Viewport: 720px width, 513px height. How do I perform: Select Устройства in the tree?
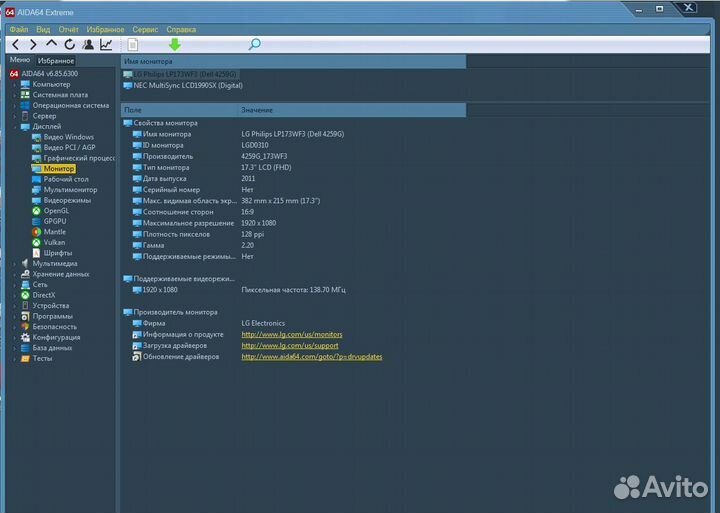point(45,306)
